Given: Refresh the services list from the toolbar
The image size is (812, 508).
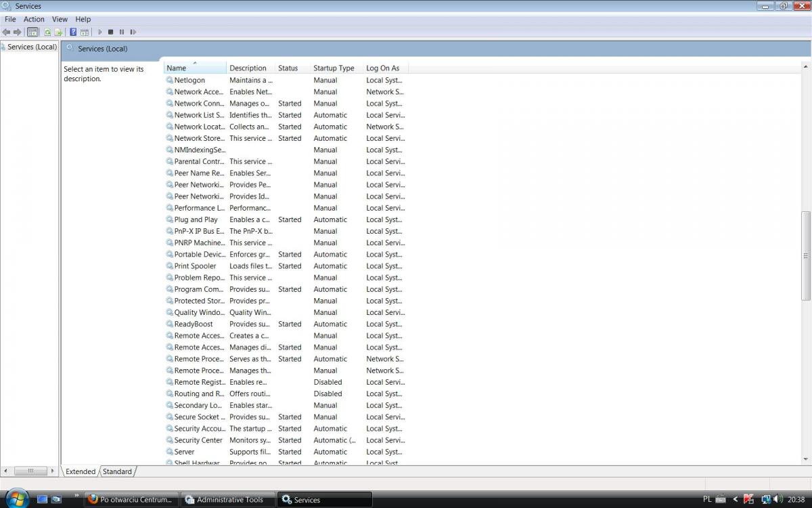Looking at the screenshot, I should (x=47, y=32).
